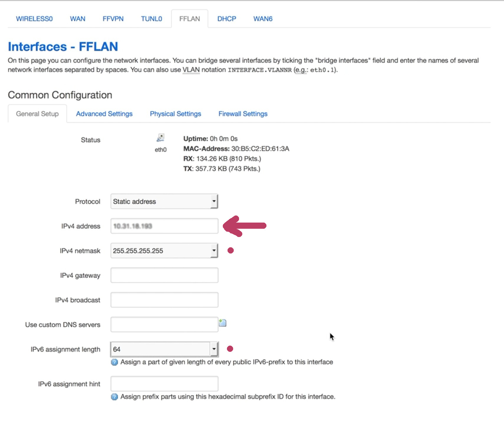Screen dimensions: 504x431
Task: Focus the IPv4 gateway field
Action: click(164, 275)
